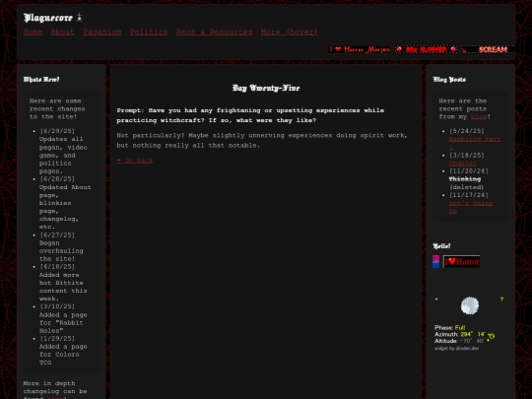Click the [6/29/25] changelog entry
This screenshot has height=399, width=532.
[63, 151]
